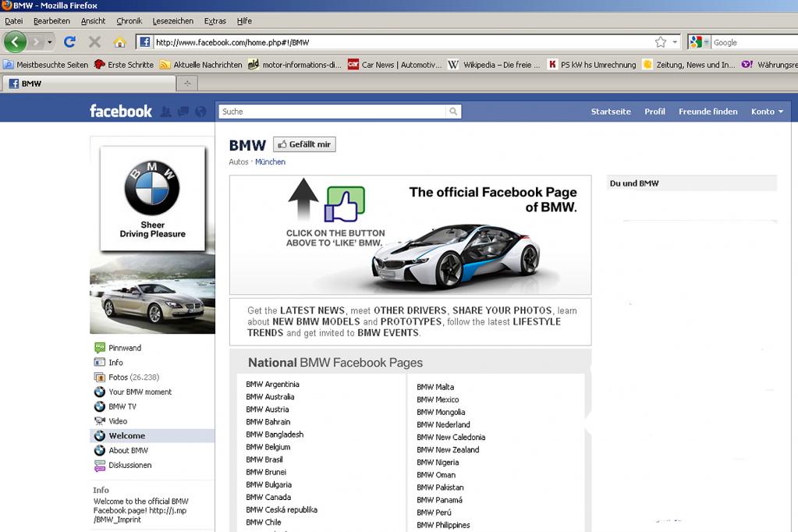Go to Startseite
Screen dimensions: 798x532
pos(611,112)
